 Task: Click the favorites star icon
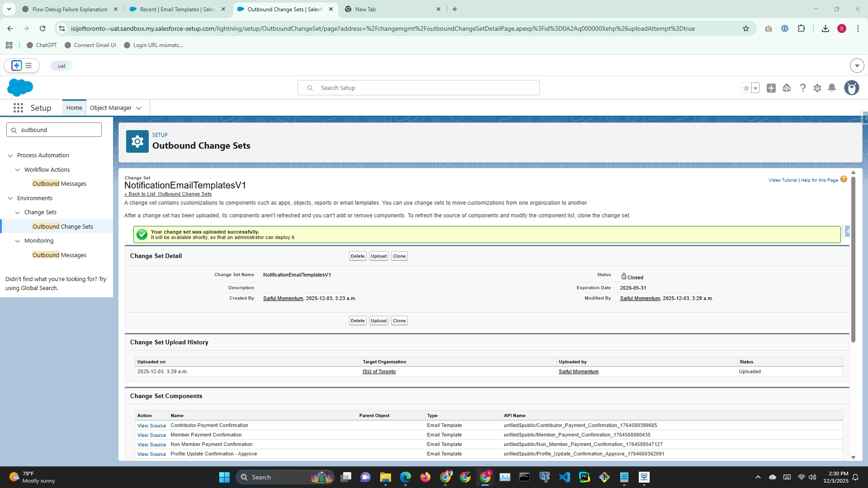[746, 88]
